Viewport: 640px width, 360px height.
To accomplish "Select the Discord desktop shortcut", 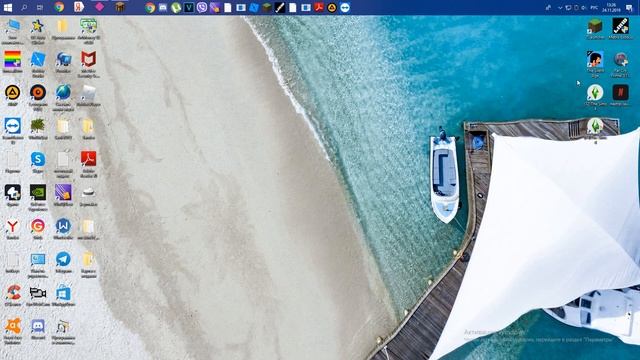I will pos(38,329).
